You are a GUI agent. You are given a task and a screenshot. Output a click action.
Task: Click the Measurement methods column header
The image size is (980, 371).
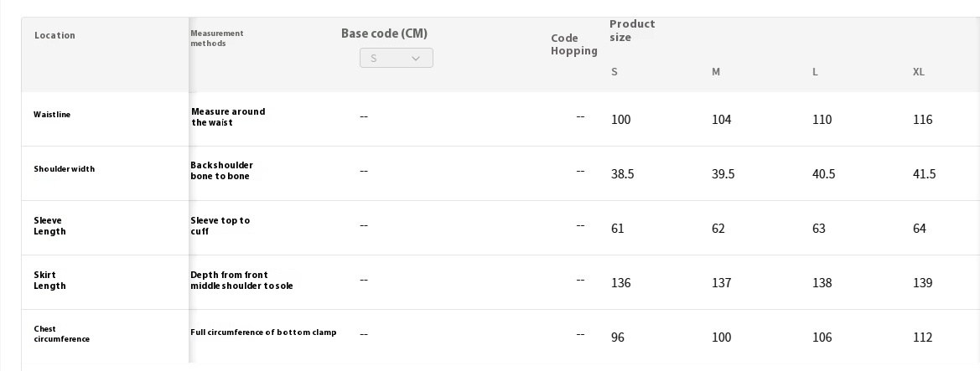(x=217, y=38)
